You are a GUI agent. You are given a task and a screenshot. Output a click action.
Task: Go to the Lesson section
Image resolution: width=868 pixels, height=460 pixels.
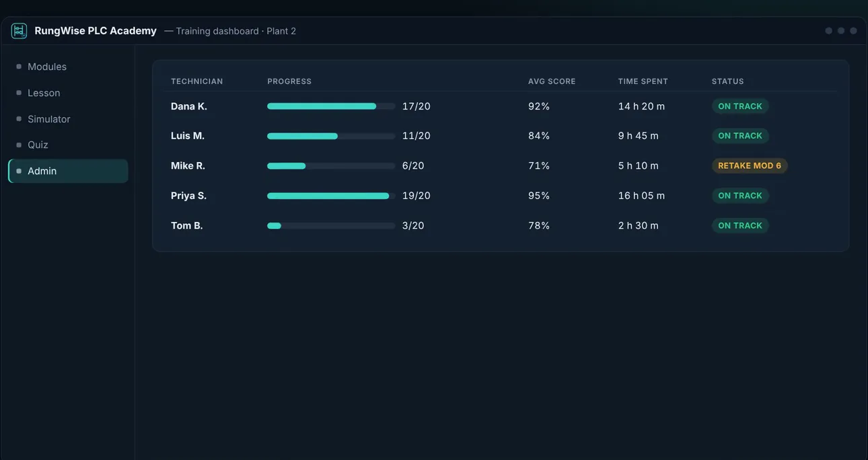coord(68,93)
